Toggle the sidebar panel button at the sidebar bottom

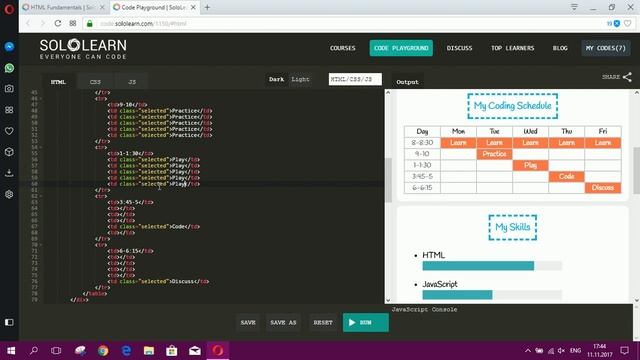[x=9, y=322]
